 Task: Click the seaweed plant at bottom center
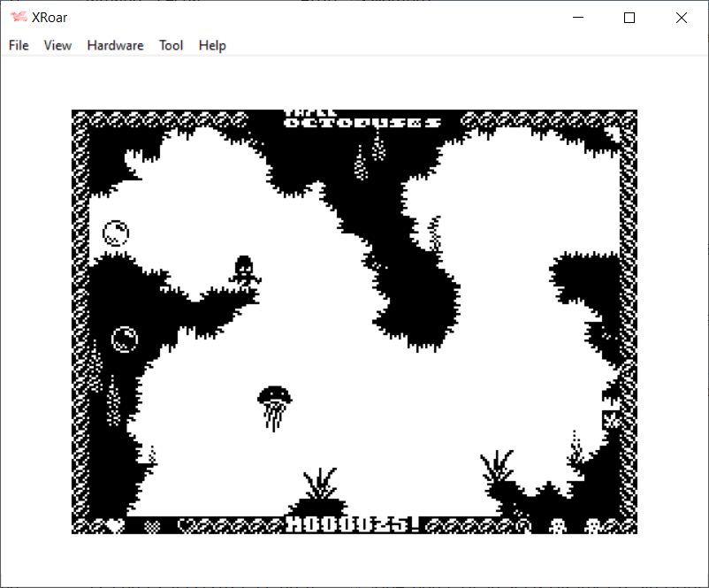click(x=320, y=485)
